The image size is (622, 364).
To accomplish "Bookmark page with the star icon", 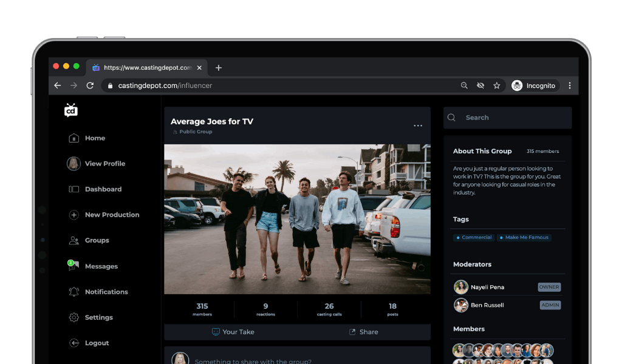I will click(x=497, y=86).
